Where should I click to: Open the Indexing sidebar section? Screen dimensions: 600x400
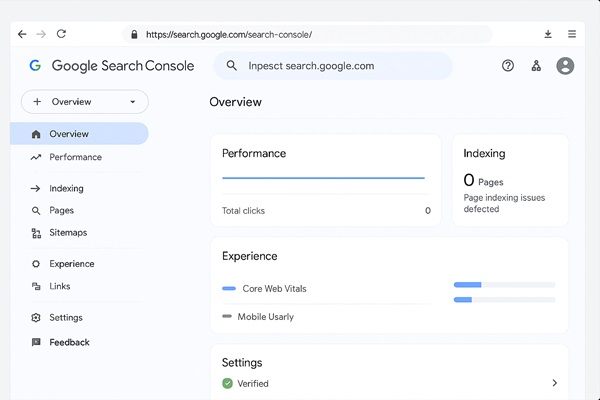[66, 188]
